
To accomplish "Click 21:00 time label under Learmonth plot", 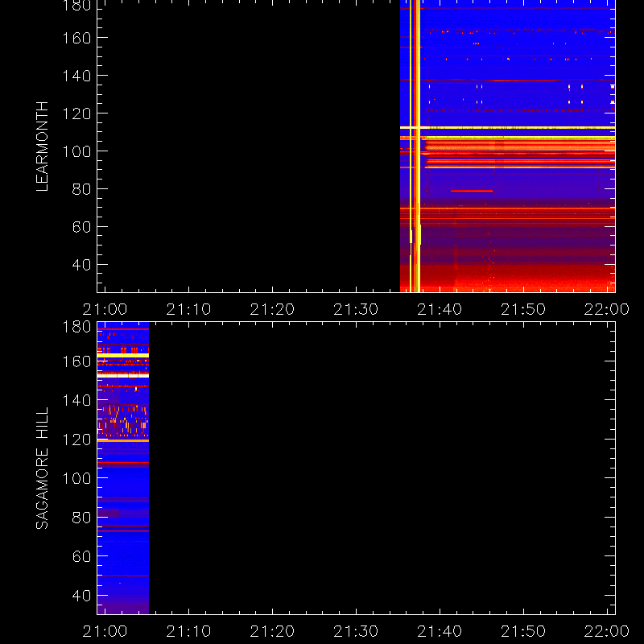I will pyautogui.click(x=105, y=309).
